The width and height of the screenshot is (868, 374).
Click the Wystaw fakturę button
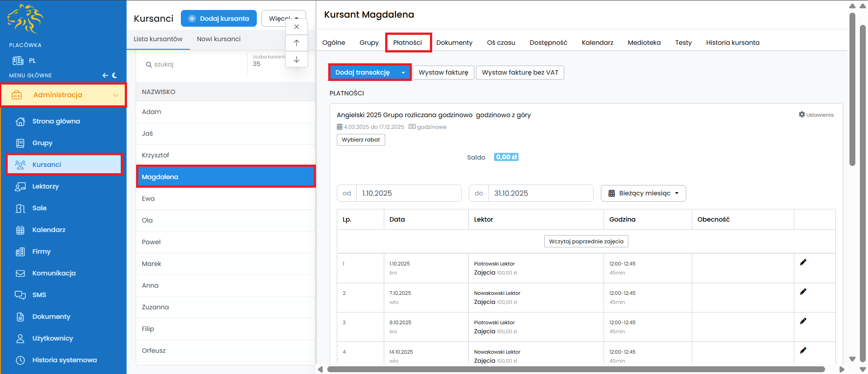[x=443, y=72]
